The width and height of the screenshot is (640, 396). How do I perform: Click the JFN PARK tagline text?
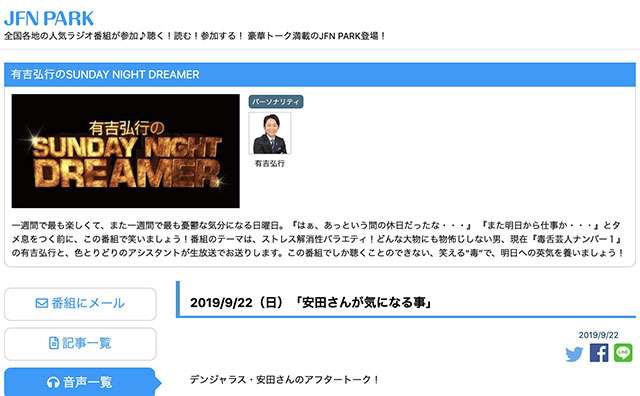pos(195,36)
